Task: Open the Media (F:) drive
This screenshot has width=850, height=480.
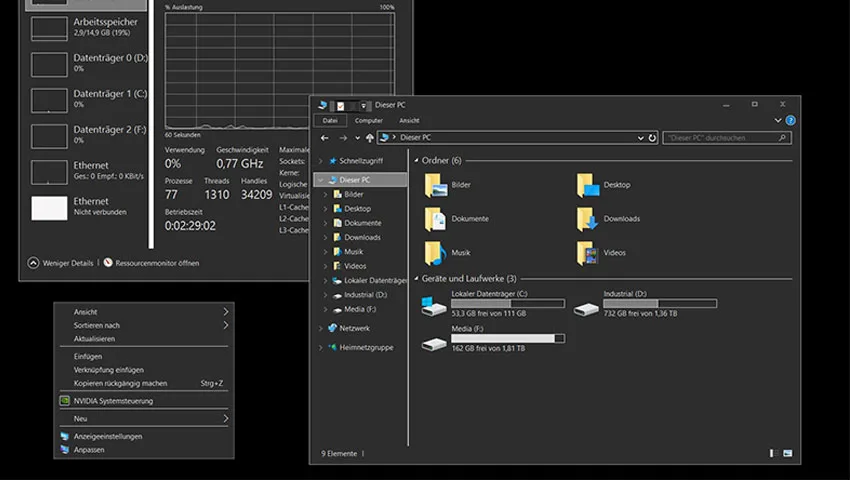Action: tap(493, 338)
